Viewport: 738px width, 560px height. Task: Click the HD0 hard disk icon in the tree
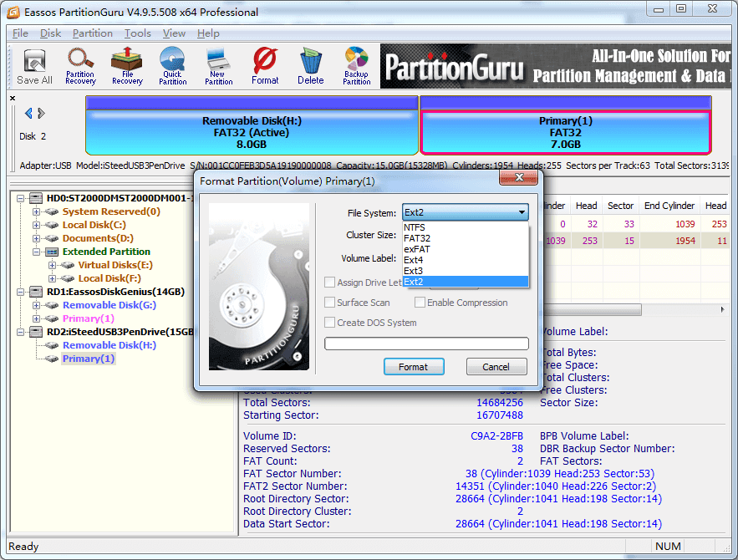click(36, 198)
